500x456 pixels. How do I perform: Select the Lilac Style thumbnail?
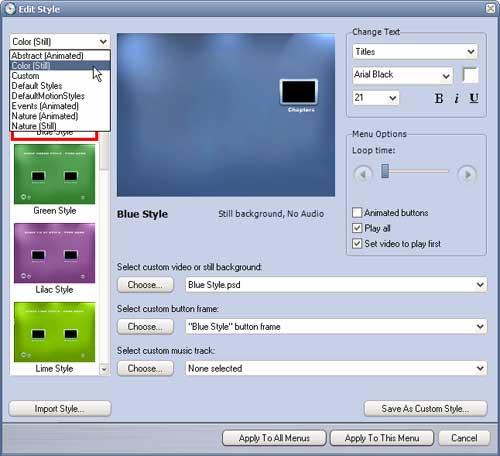(54, 253)
